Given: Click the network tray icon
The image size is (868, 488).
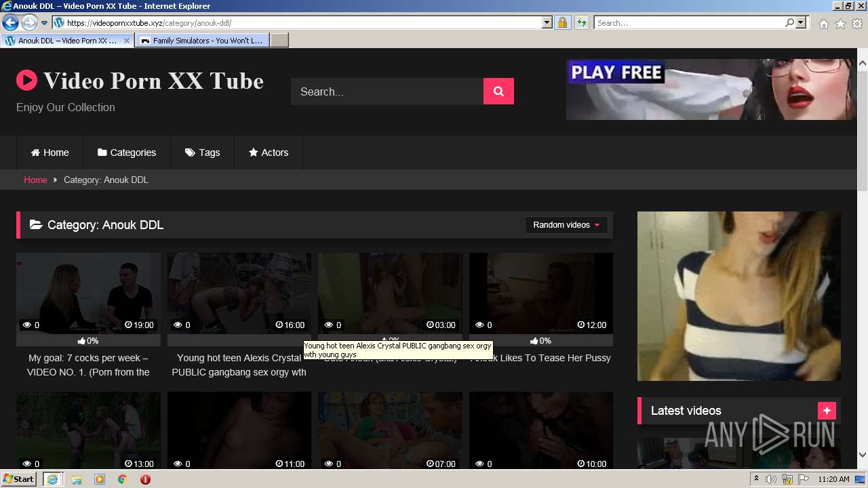Looking at the screenshot, I should click(x=787, y=479).
